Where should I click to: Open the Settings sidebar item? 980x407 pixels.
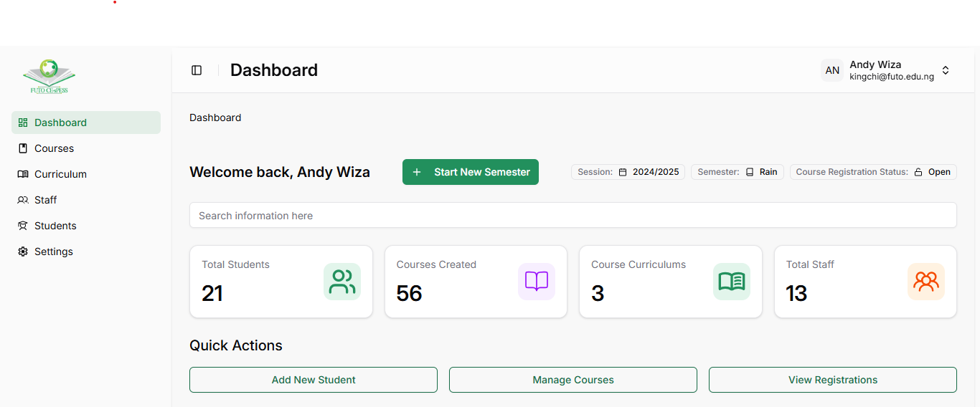[54, 252]
